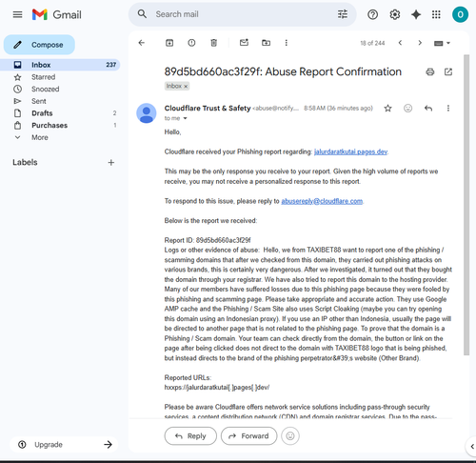This screenshot has width=476, height=463.
Task: Go to the older email arrow
Action: pyautogui.click(x=420, y=43)
